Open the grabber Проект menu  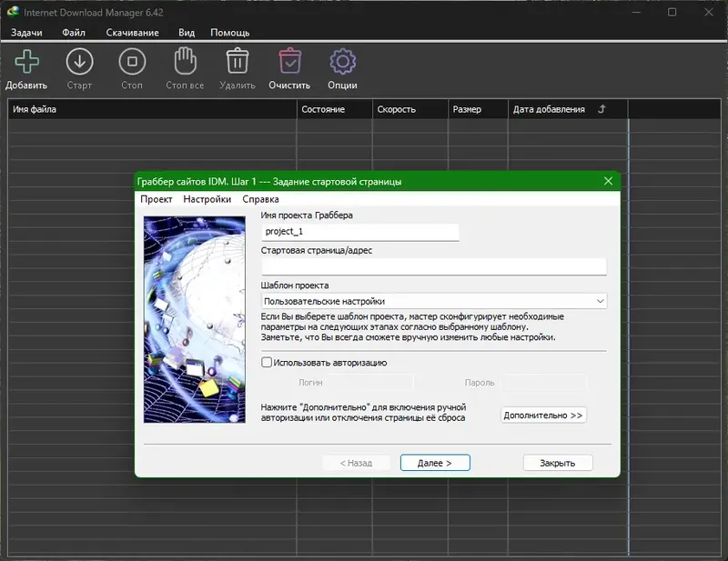(x=157, y=199)
